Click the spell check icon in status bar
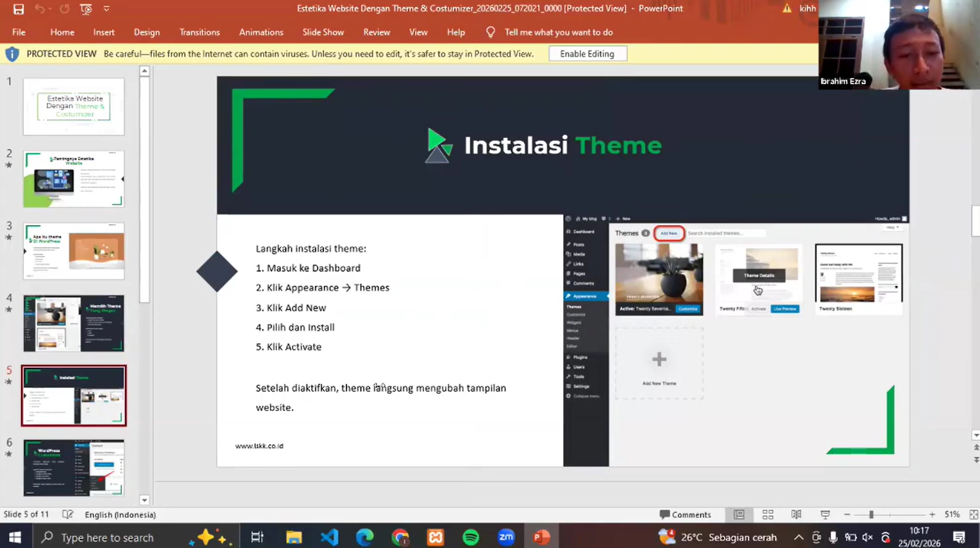The height and width of the screenshot is (548, 980). click(67, 515)
